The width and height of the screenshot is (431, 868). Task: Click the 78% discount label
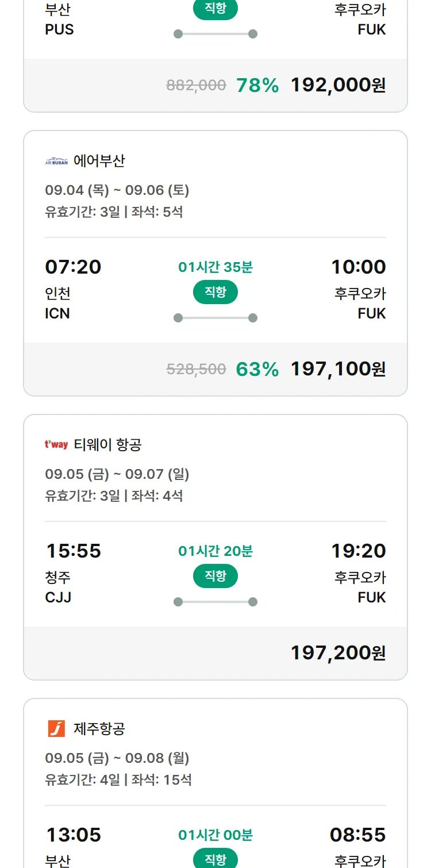coord(257,85)
